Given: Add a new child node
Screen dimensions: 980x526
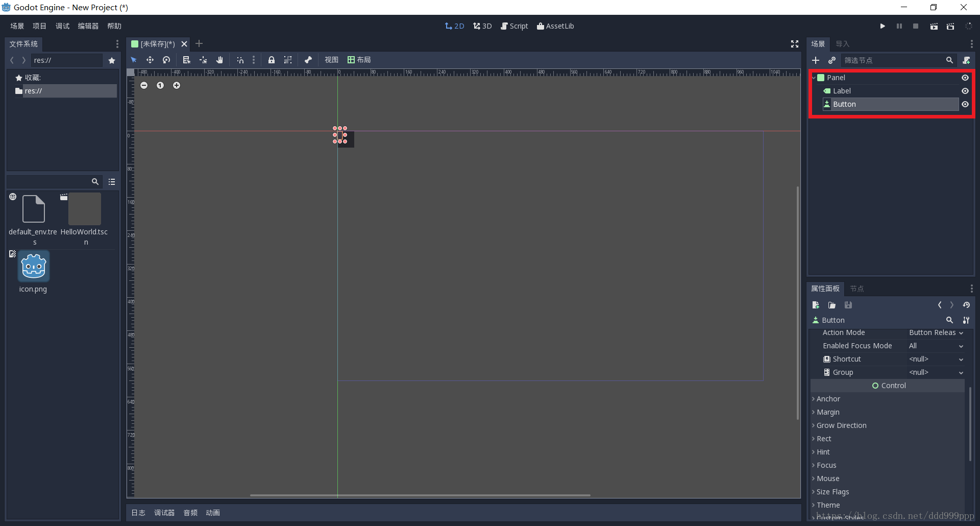Looking at the screenshot, I should click(x=816, y=60).
